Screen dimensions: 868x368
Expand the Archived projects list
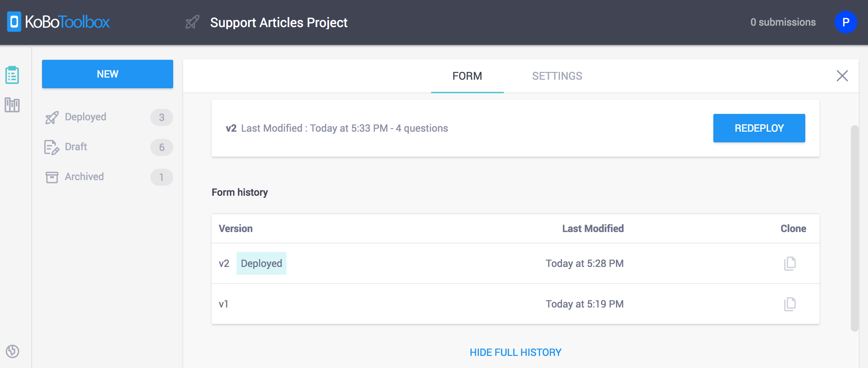[x=84, y=177]
